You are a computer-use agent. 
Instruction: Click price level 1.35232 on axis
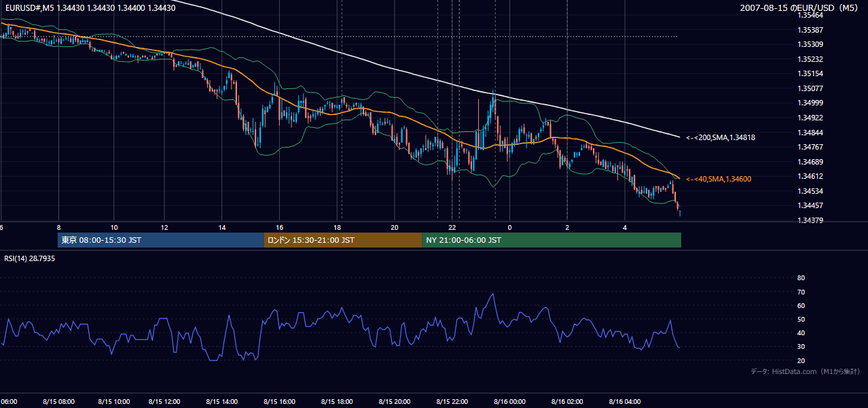[810, 59]
